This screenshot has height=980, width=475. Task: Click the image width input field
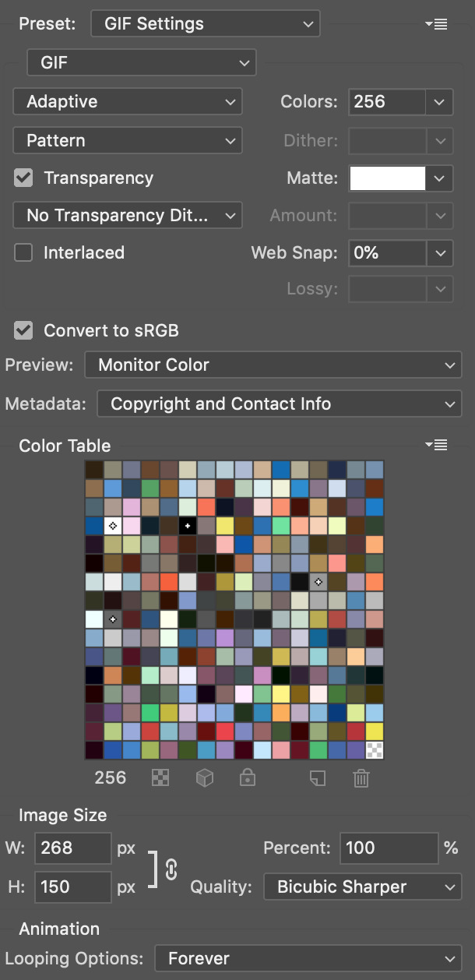72,848
